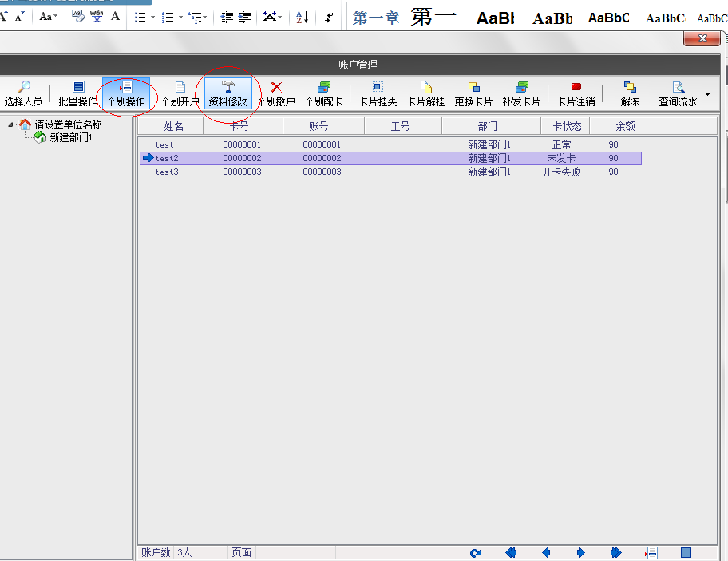Viewport: 728px width, 561px height.
Task: Click 资料修改 hammer icon
Action: (x=227, y=87)
